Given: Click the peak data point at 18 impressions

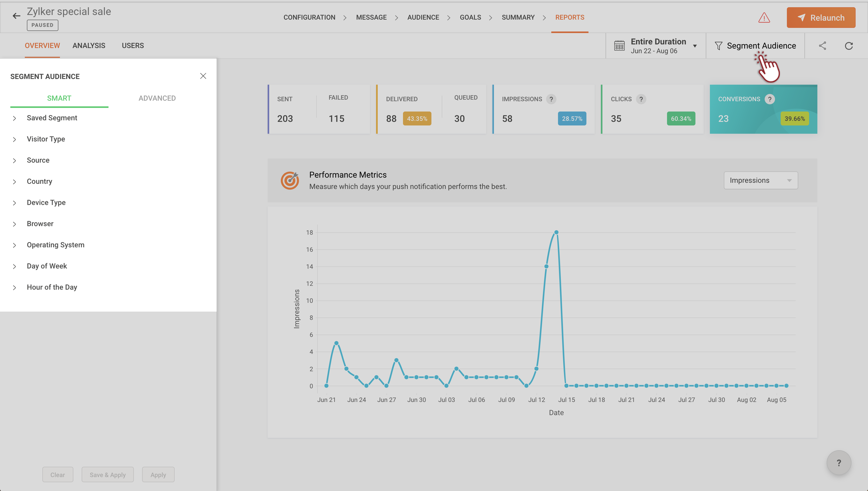Looking at the screenshot, I should coord(556,232).
